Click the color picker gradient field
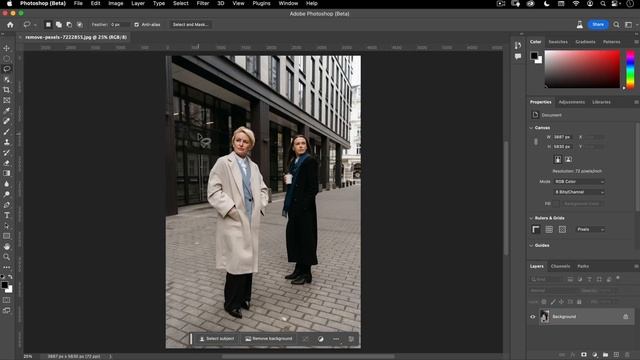 [582, 69]
